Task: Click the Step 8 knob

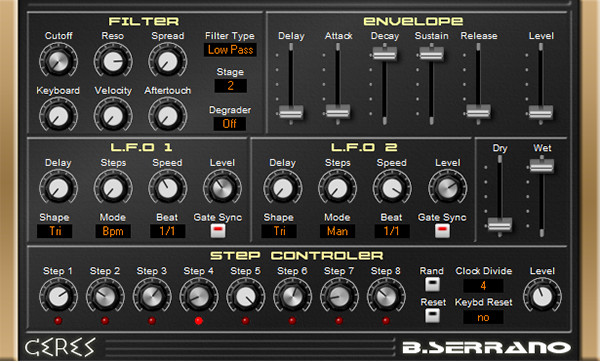Action: coord(386,296)
